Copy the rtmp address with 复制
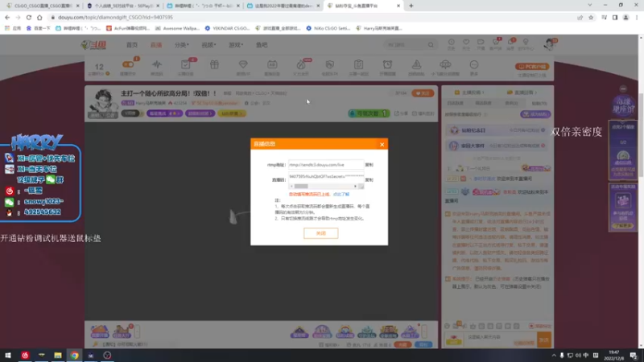Screen dimensions: 644x362 [369, 165]
